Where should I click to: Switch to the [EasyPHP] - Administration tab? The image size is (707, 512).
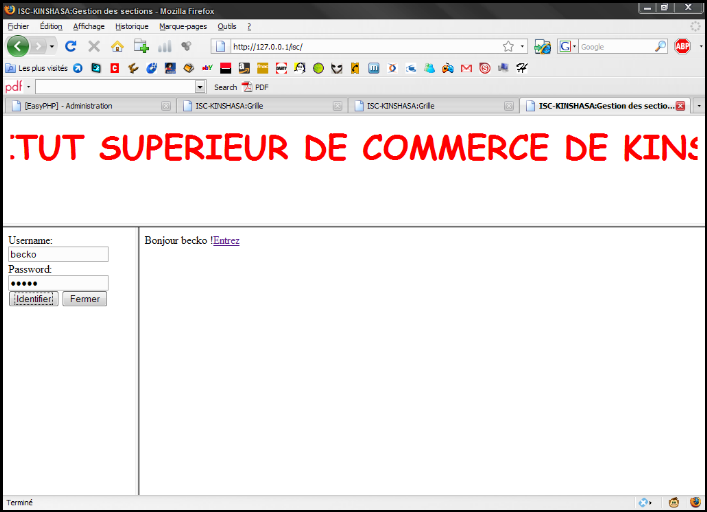point(88,106)
